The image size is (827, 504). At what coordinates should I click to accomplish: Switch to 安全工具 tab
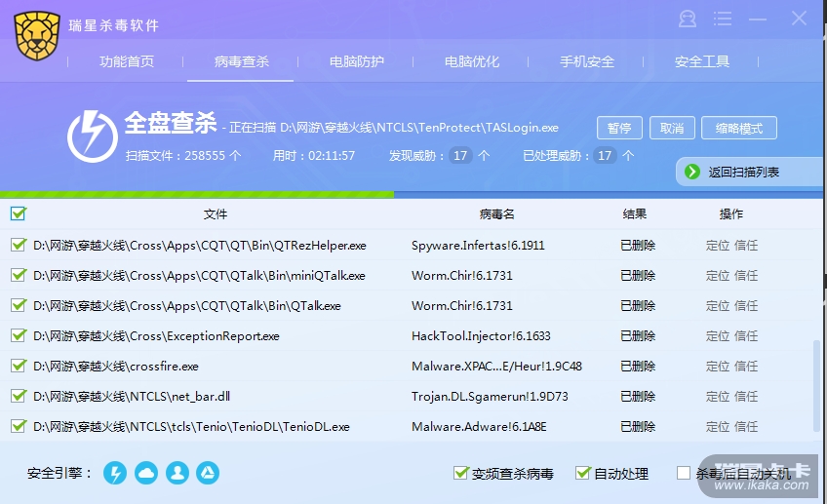[702, 61]
